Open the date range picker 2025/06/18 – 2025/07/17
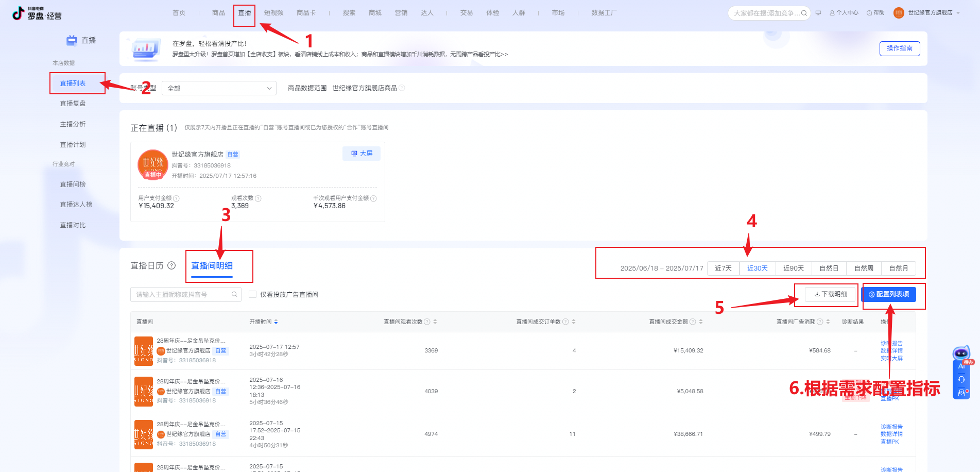The height and width of the screenshot is (472, 980). (x=661, y=268)
